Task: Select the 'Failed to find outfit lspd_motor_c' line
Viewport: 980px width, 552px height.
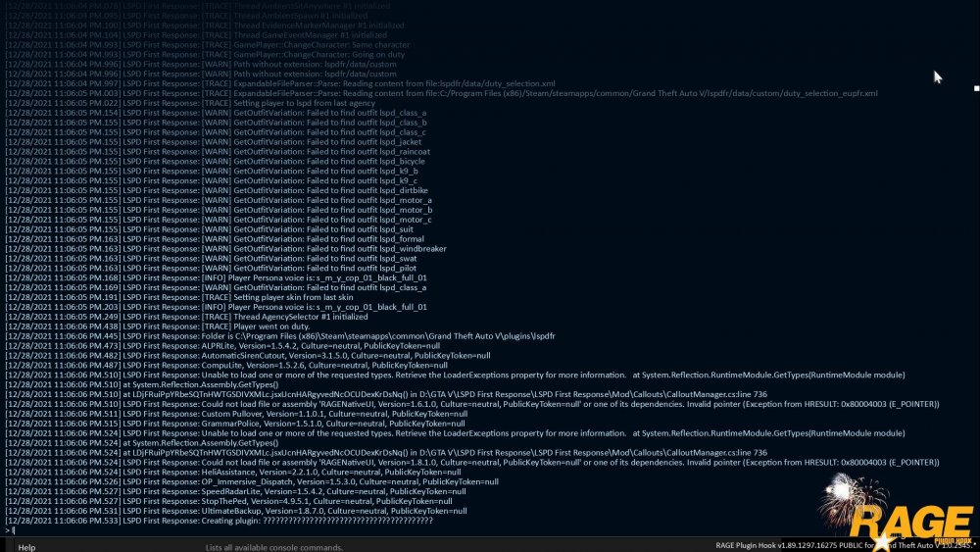Action: click(x=219, y=220)
